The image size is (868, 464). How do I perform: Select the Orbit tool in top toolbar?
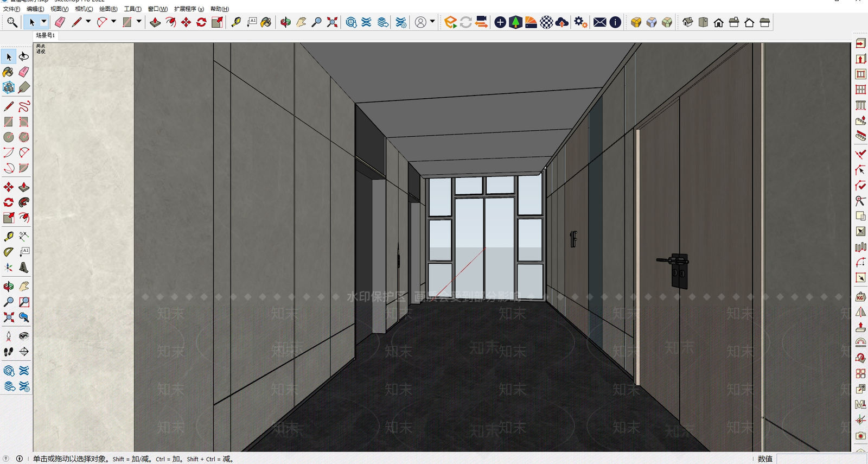click(285, 22)
